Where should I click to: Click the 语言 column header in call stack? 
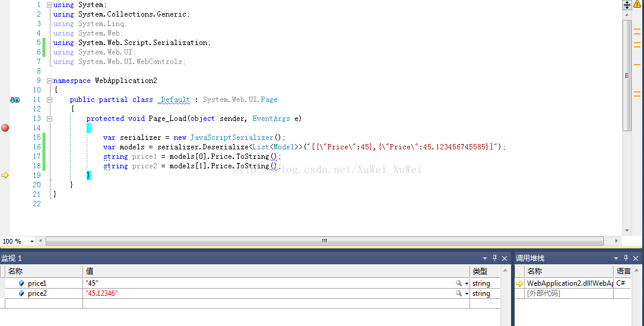point(623,271)
